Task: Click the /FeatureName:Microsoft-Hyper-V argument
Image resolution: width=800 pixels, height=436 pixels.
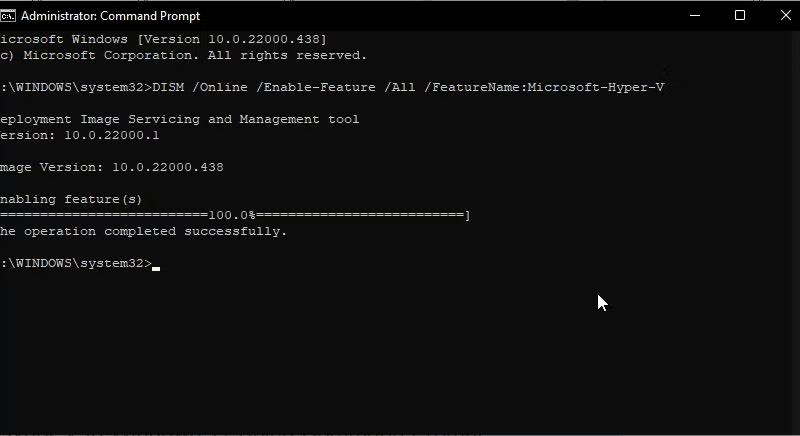Action: point(544,87)
